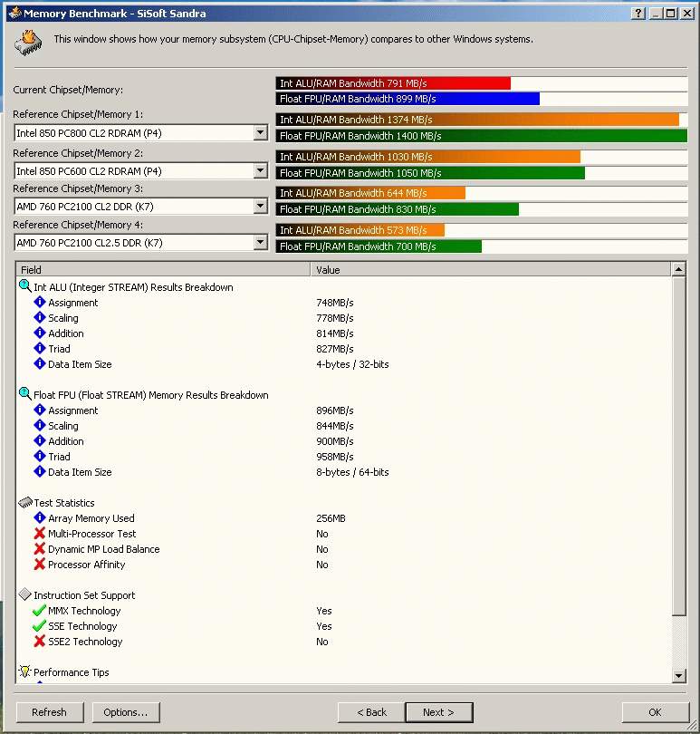
Task: Click the magnifier icon beside Float FPU Memory Results
Action: pyautogui.click(x=24, y=394)
